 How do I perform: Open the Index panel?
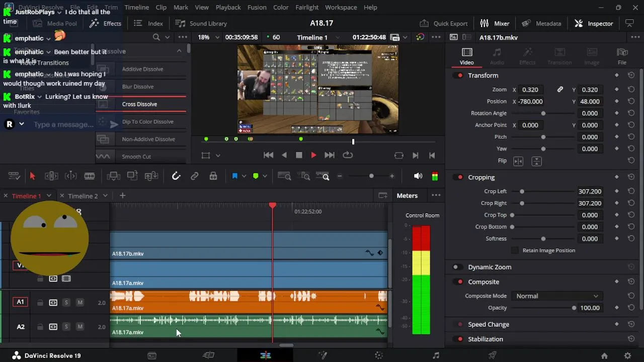(148, 24)
